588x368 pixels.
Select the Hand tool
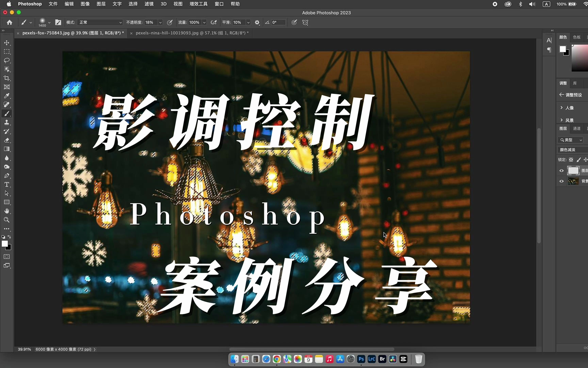point(7,211)
